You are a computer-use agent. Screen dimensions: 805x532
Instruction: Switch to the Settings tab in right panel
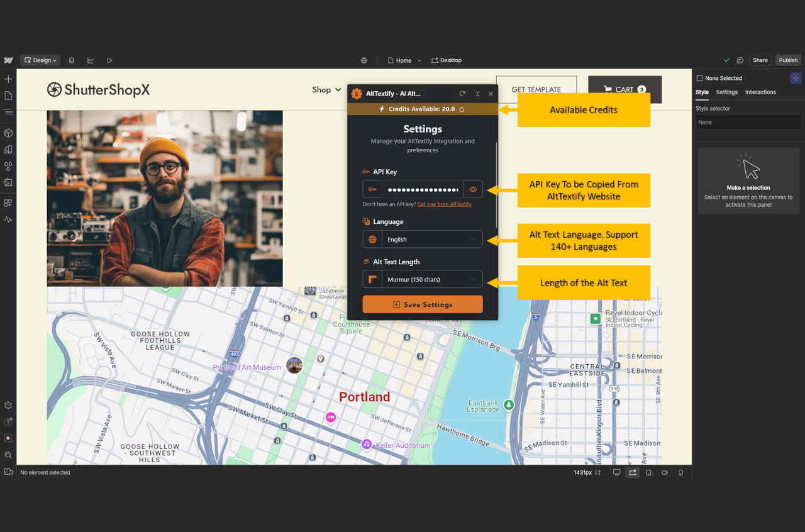click(727, 92)
